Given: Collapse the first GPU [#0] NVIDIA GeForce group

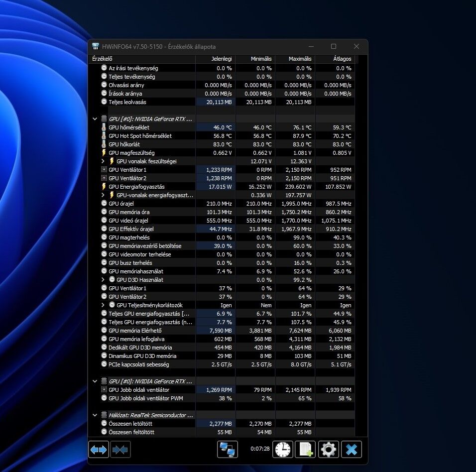Looking at the screenshot, I should point(95,118).
